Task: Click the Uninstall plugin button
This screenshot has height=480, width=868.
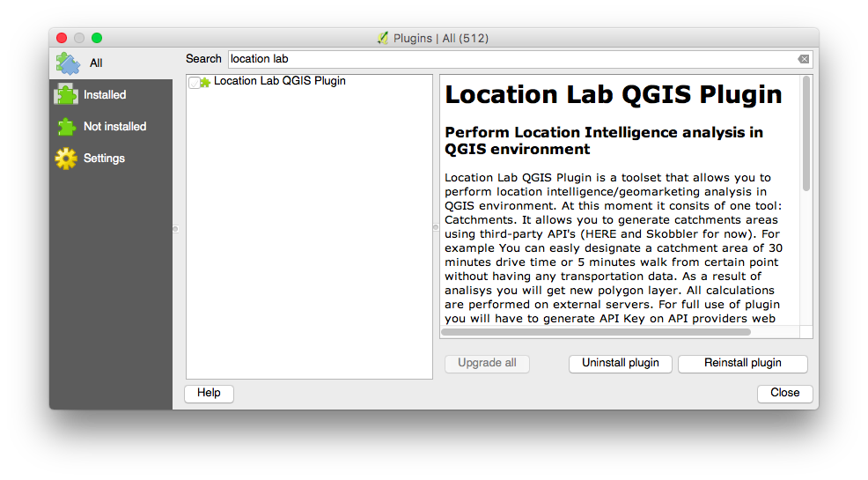Action: 620,363
